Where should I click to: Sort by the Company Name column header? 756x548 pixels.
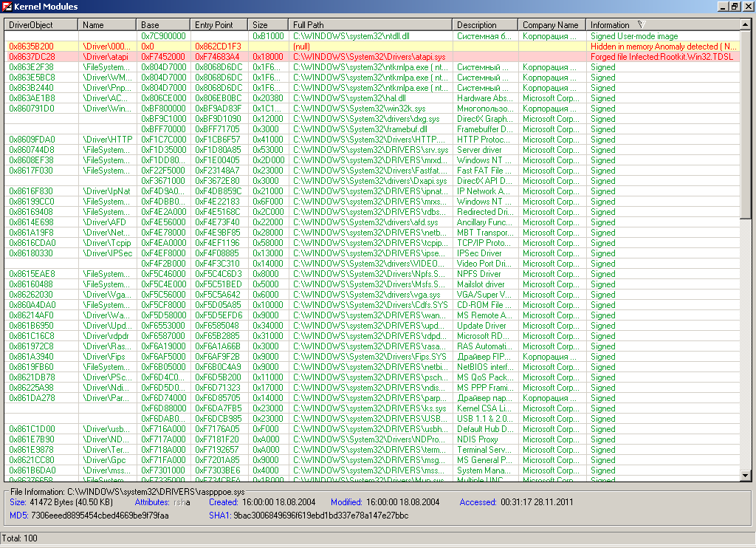(x=551, y=24)
